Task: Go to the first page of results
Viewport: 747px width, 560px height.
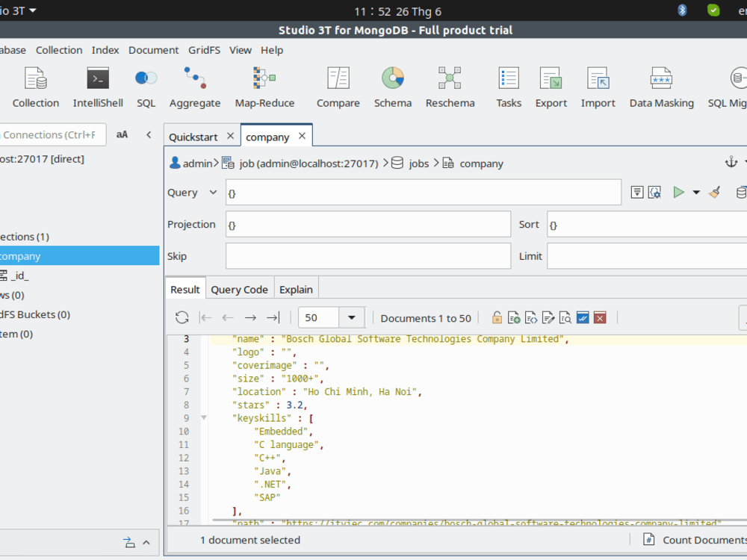Action: (x=205, y=317)
